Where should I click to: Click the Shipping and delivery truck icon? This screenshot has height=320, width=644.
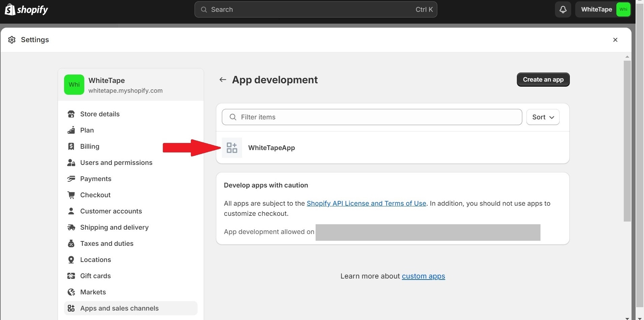point(71,227)
